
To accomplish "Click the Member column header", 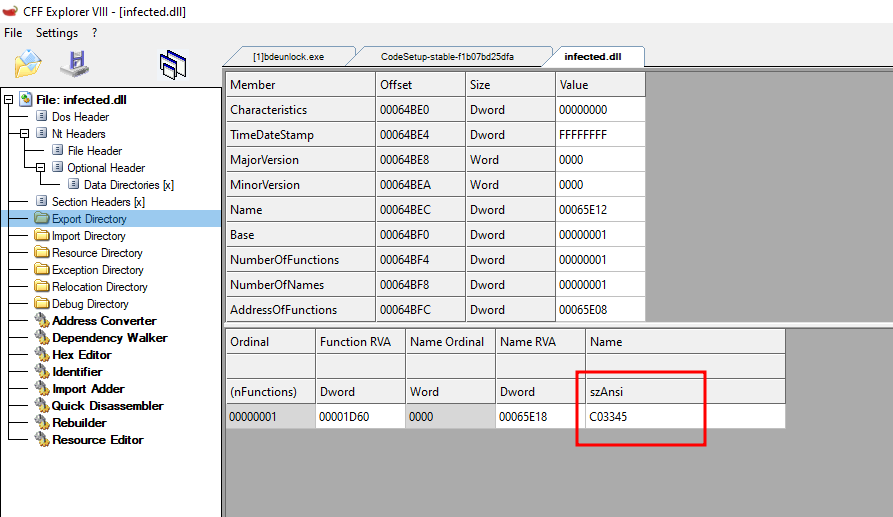I will click(300, 84).
